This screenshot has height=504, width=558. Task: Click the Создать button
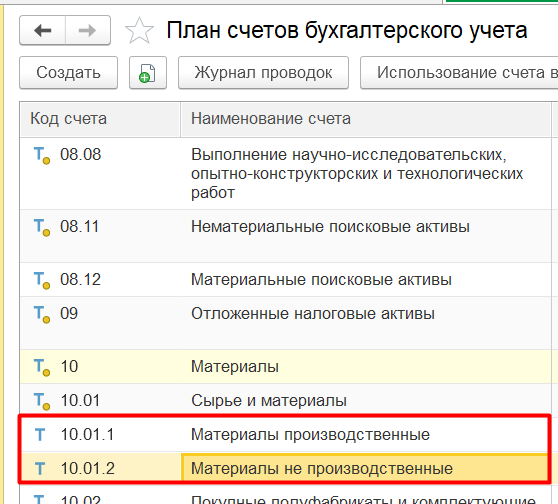(x=68, y=73)
